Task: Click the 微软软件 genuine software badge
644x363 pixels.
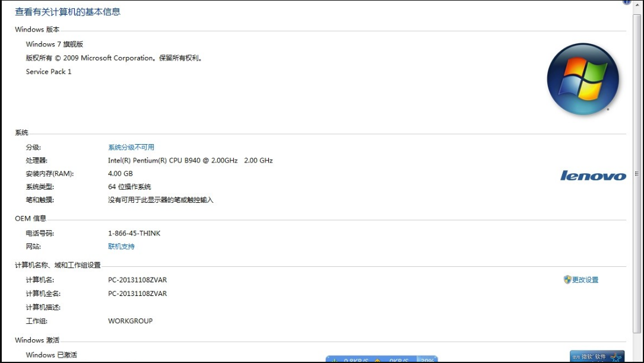Action: 594,355
